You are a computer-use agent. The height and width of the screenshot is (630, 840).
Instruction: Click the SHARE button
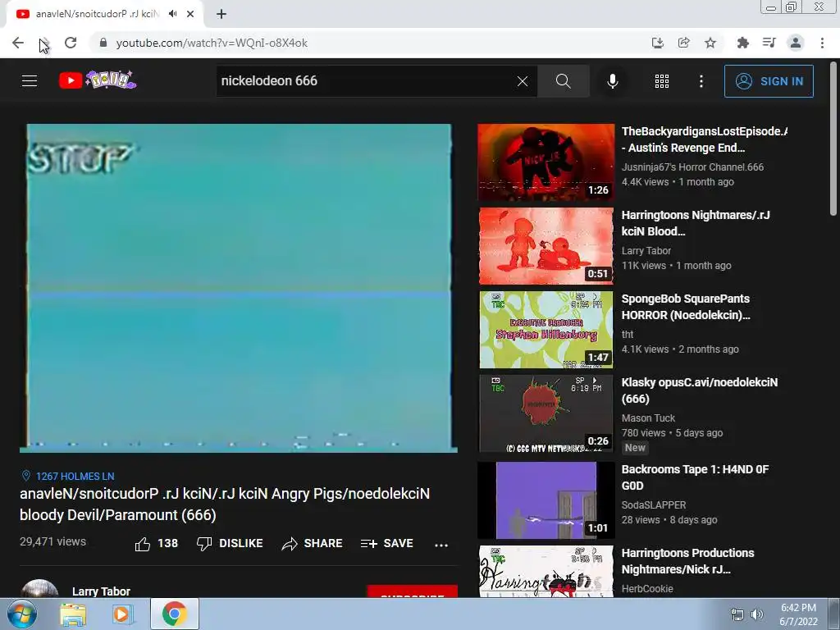point(313,544)
